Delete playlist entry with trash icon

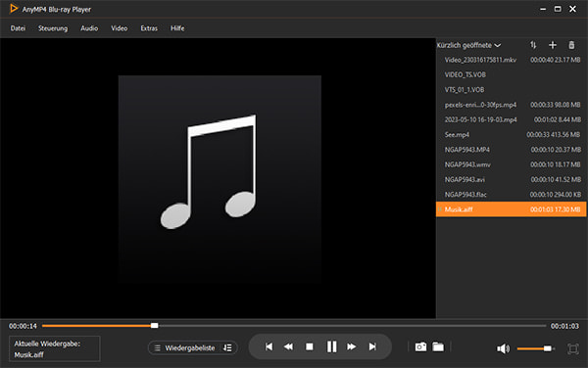tap(571, 45)
